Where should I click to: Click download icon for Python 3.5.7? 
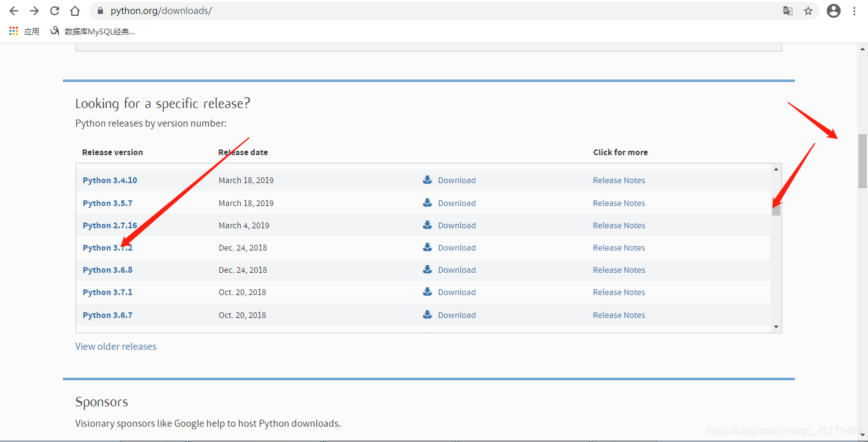428,203
